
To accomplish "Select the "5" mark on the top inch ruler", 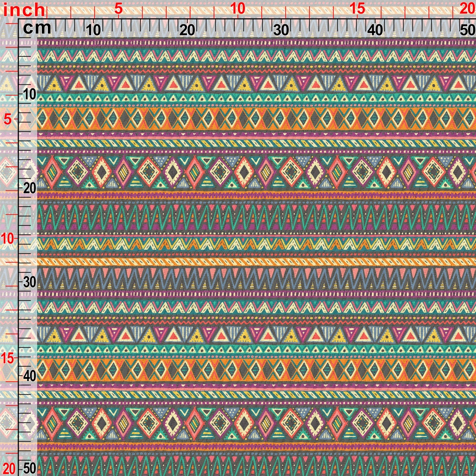I will pyautogui.click(x=119, y=9).
